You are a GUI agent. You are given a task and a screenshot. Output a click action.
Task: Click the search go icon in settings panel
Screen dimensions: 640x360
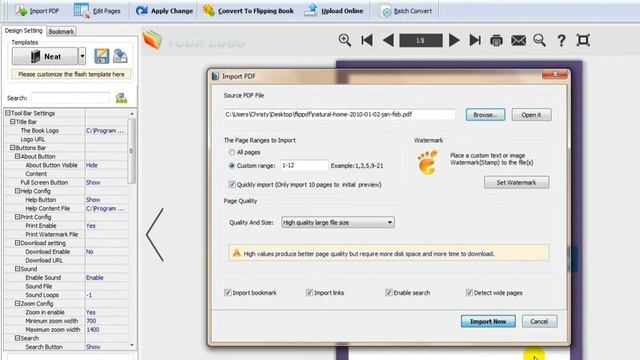click(x=121, y=98)
